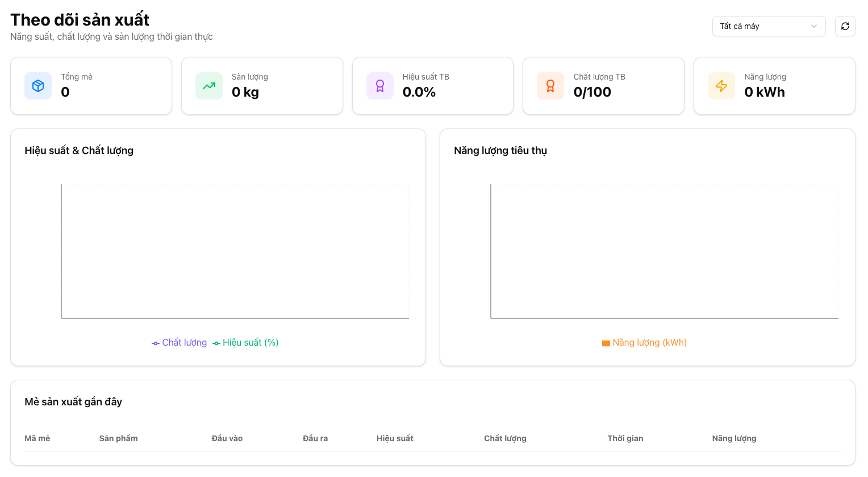Click the Chất lượng table column header

505,438
